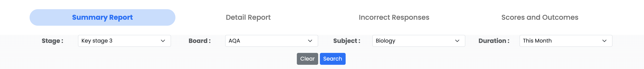Open the Detail Report tab
The height and width of the screenshot is (69, 644).
pyautogui.click(x=248, y=17)
